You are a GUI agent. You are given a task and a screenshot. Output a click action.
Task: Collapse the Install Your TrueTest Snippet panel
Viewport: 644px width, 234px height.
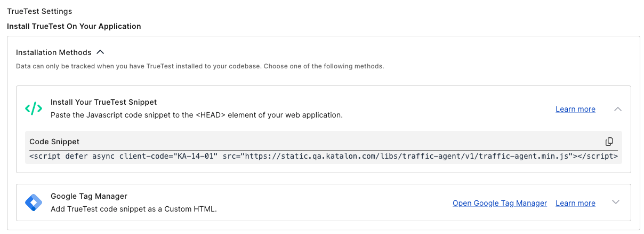point(618,109)
